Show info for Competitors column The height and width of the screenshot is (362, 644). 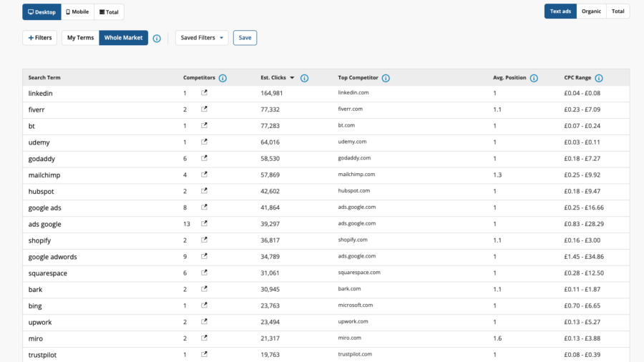pos(223,78)
